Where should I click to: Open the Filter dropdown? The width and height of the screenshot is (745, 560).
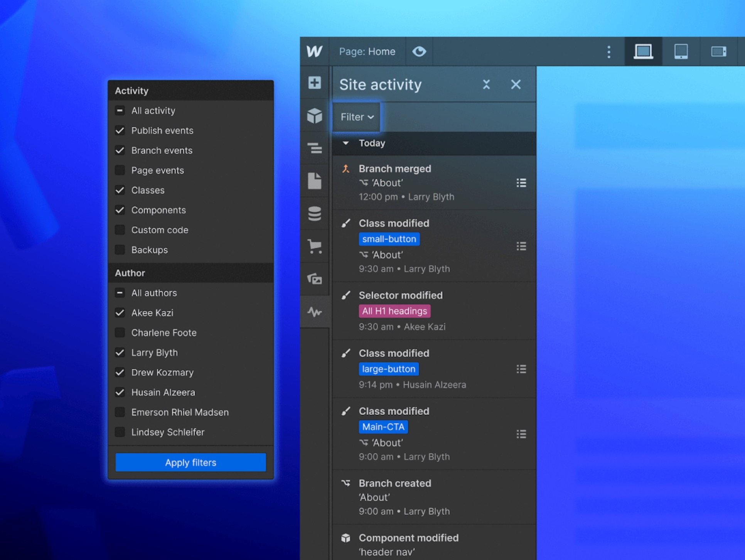(357, 117)
